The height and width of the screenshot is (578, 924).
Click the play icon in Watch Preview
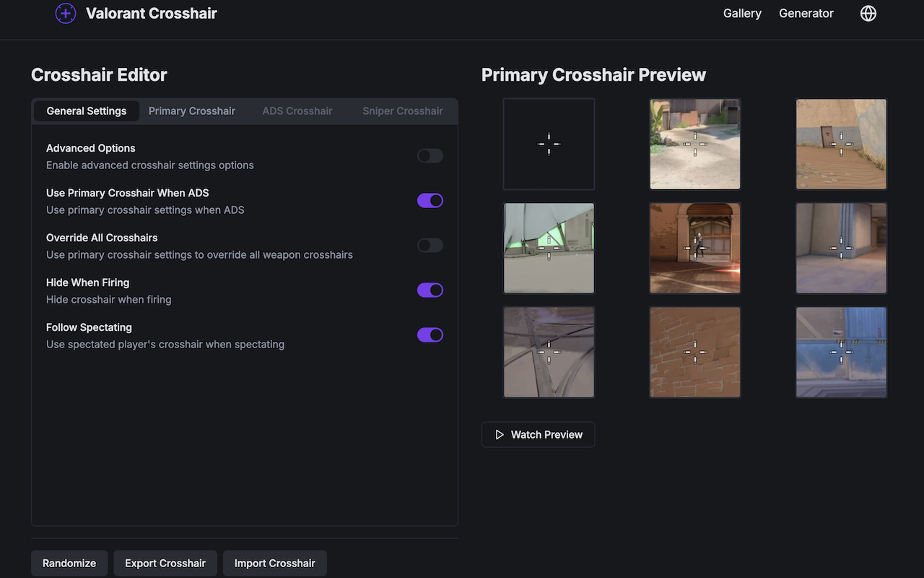click(500, 434)
